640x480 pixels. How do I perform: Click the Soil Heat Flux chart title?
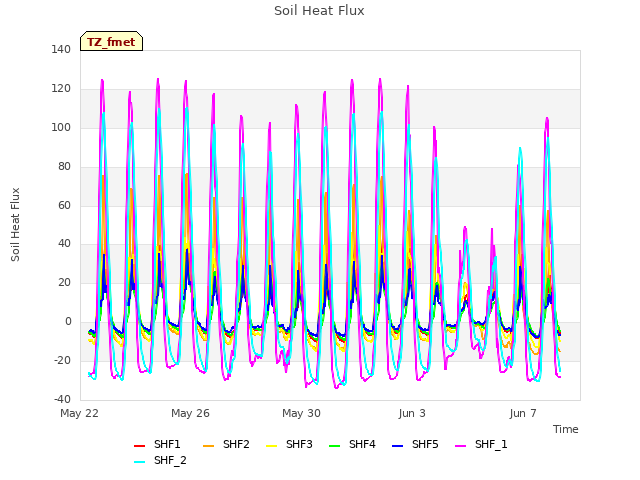click(x=319, y=11)
